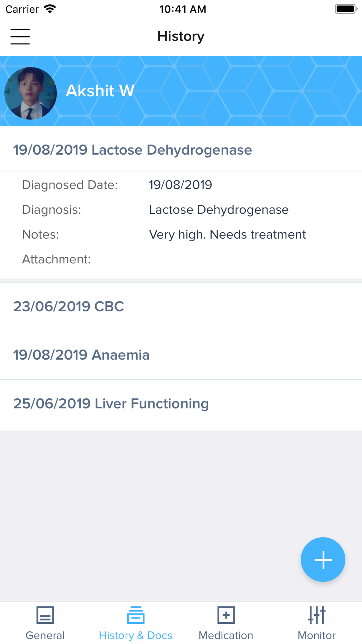This screenshot has height=644, width=362.
Task: Switch to the Medication tab label
Action: [x=226, y=635]
